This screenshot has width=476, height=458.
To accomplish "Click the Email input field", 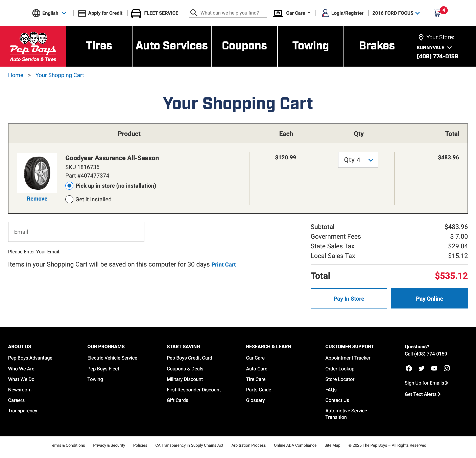I will (x=76, y=232).
